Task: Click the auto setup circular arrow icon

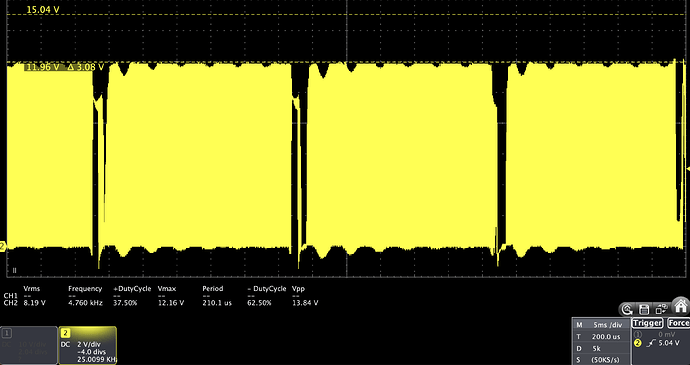Action: pos(628,309)
